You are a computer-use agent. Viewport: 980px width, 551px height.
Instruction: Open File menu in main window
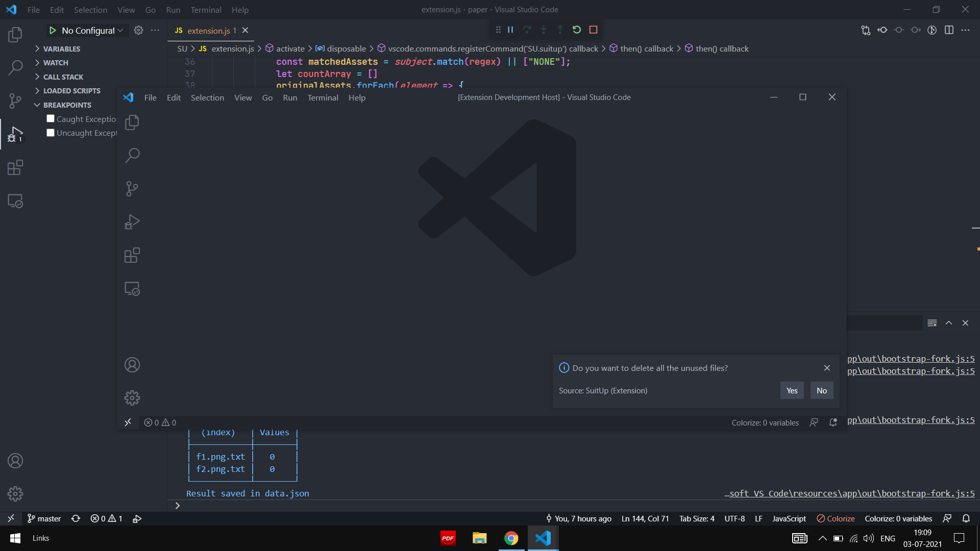(x=33, y=10)
